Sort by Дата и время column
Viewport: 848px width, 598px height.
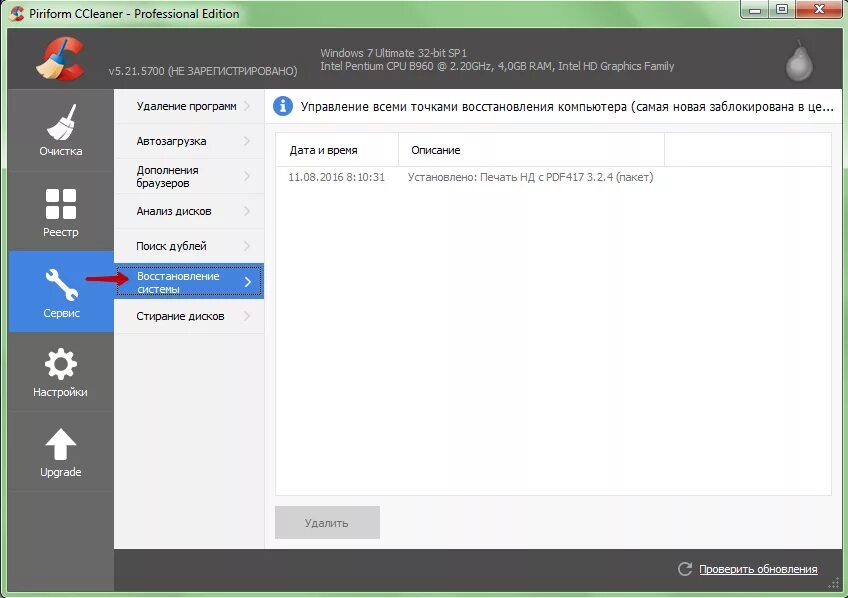pyautogui.click(x=336, y=150)
